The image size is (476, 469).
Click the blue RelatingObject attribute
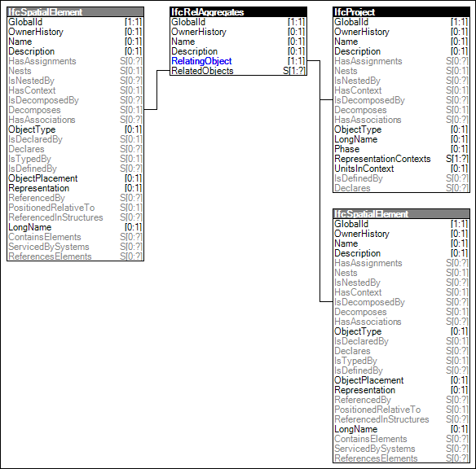pos(201,61)
